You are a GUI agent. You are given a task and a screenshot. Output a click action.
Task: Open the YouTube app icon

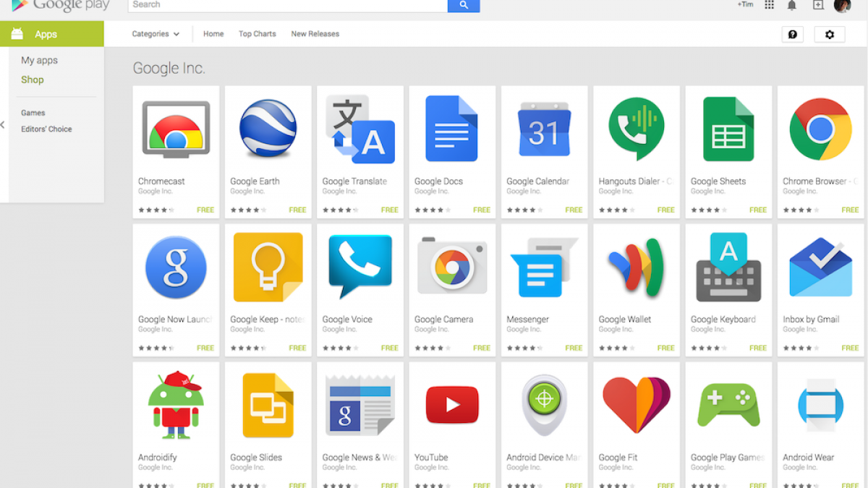click(452, 404)
